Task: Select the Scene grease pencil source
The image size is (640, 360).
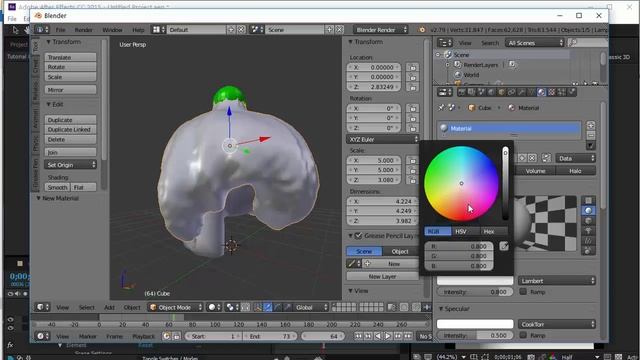Action: [x=364, y=251]
